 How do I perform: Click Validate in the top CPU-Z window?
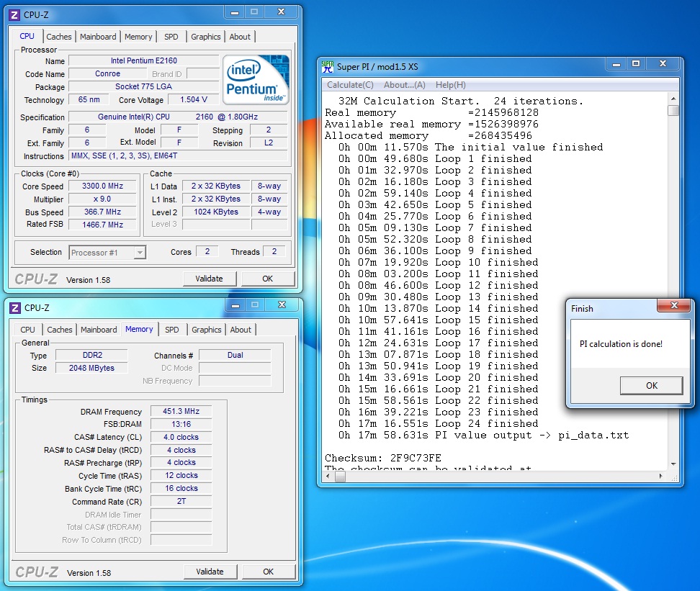[x=209, y=279]
